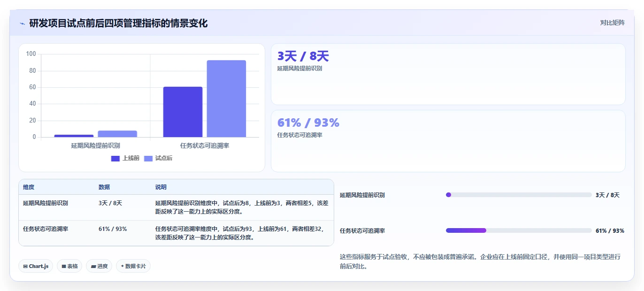The image size is (644, 291).
Task: Click the 数据卡片 tag chip
Action: (133, 266)
